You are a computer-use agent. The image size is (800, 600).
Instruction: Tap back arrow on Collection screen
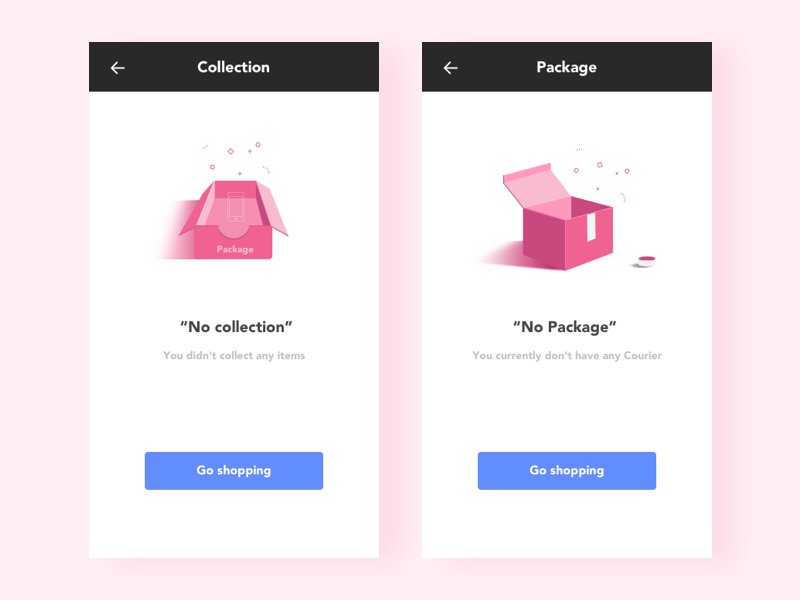coord(118,68)
